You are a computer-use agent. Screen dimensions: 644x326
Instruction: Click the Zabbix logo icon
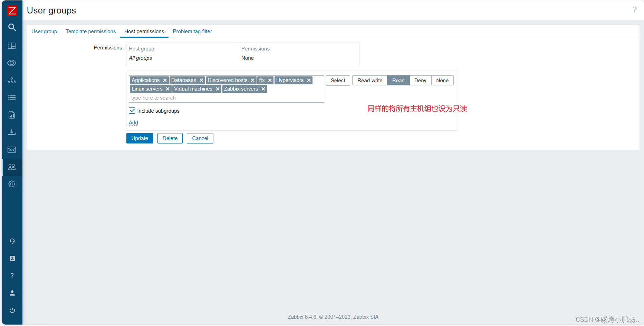pos(12,10)
